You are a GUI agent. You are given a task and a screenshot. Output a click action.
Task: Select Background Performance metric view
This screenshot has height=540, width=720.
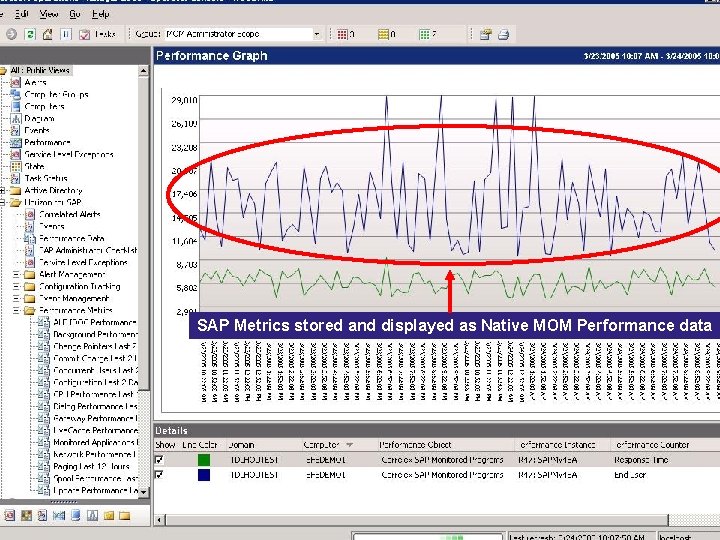tap(95, 334)
